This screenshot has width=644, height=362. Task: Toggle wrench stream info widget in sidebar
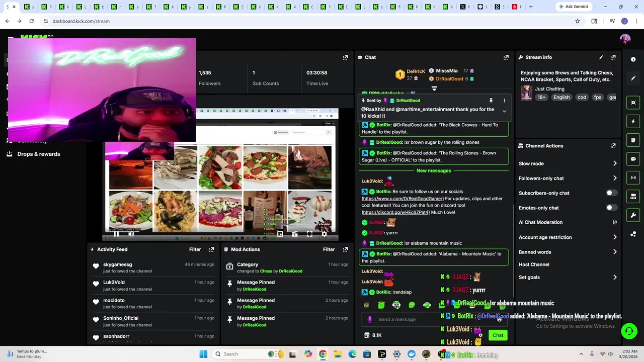click(x=633, y=215)
